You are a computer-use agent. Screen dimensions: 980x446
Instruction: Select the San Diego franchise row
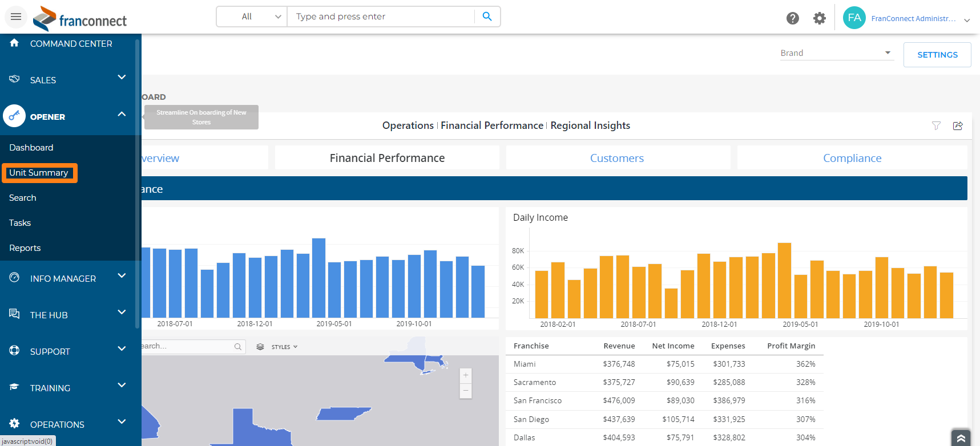(664, 419)
